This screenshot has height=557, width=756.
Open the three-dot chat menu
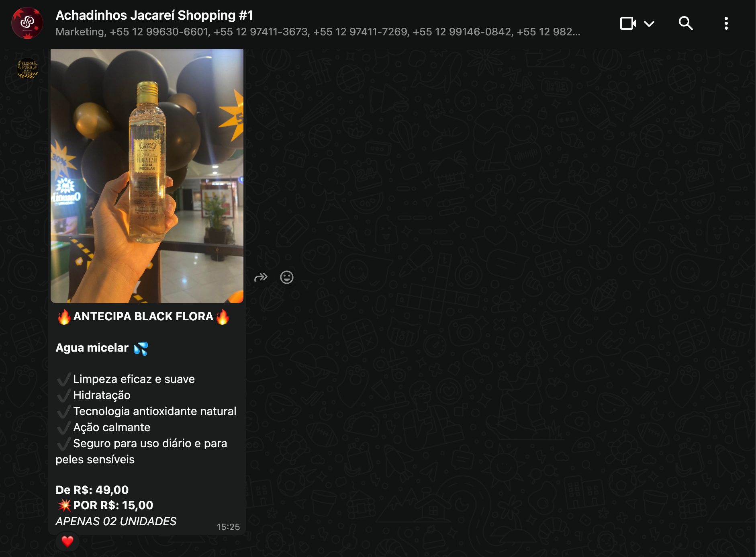pos(726,23)
